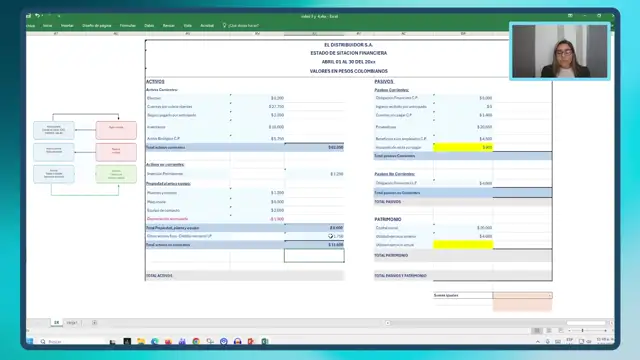Click the top-left blue flowchart box
Image resolution: width=640 pixels, height=360 pixels.
54,130
